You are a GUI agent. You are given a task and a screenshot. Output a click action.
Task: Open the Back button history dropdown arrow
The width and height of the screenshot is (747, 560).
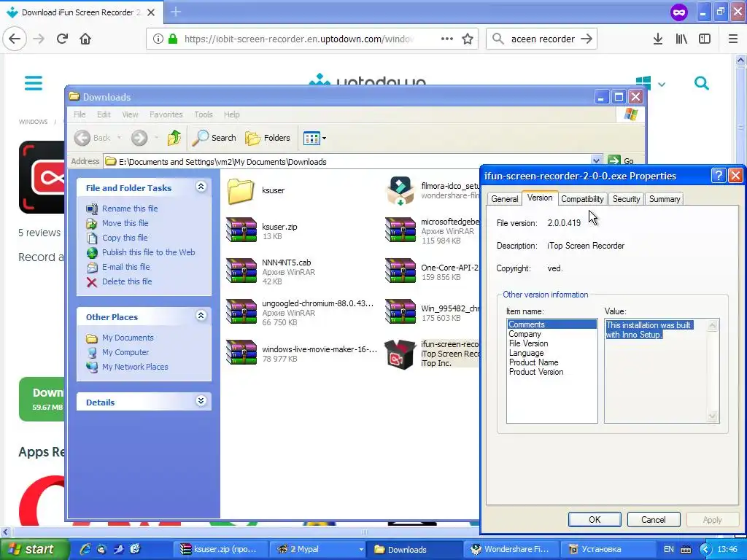coord(119,138)
